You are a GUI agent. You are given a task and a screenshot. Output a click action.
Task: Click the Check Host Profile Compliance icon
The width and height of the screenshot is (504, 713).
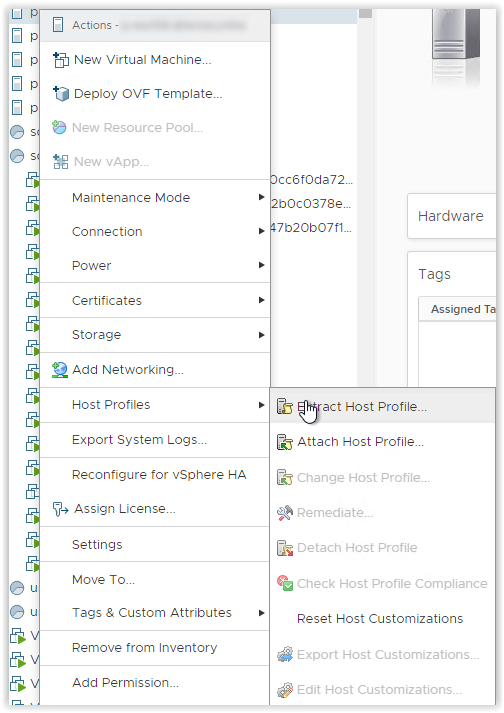(x=285, y=583)
